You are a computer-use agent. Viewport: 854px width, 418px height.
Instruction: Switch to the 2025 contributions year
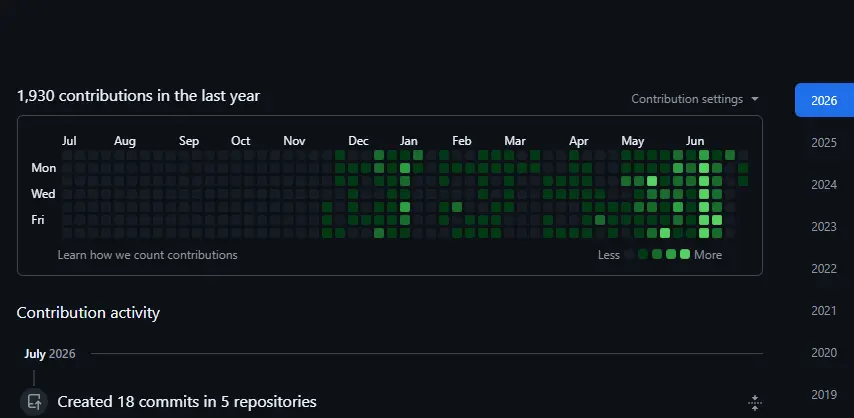[x=824, y=143]
